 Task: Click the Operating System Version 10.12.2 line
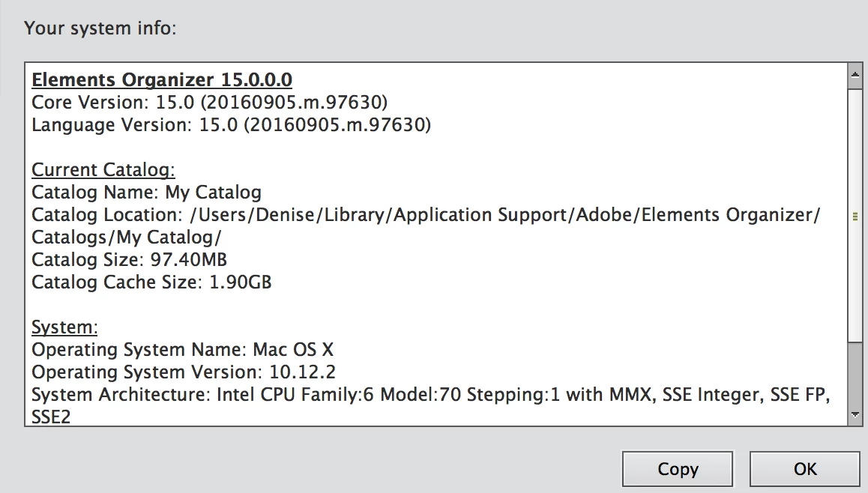tap(183, 372)
